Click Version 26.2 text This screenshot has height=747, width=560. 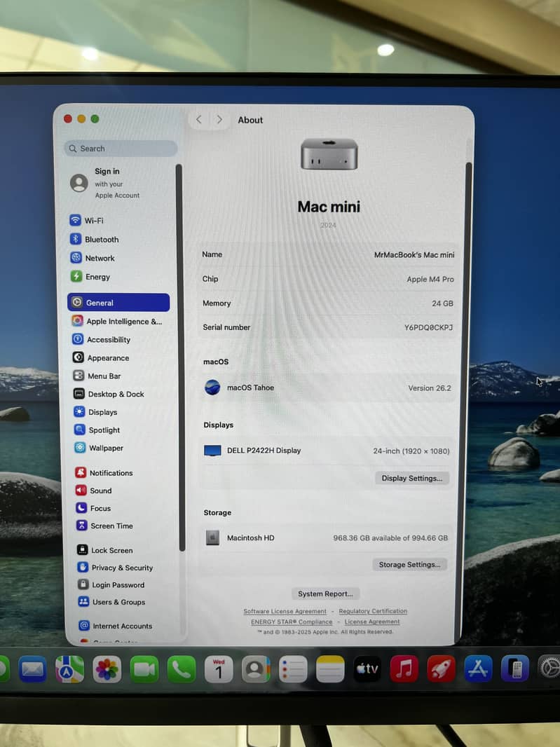click(x=430, y=388)
